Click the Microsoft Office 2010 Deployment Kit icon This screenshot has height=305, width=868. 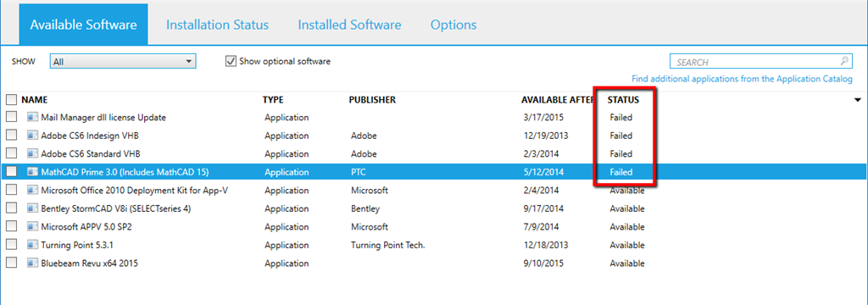coord(32,191)
